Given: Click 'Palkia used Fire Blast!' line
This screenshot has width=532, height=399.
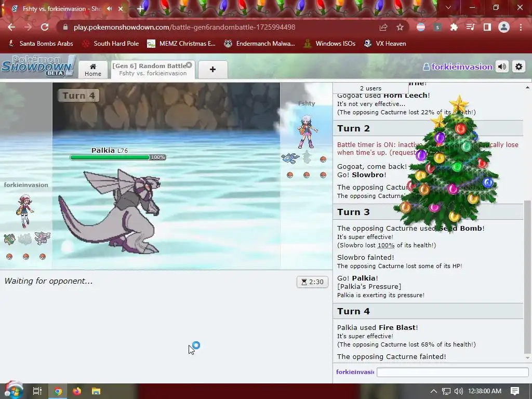Looking at the screenshot, I should tap(377, 328).
